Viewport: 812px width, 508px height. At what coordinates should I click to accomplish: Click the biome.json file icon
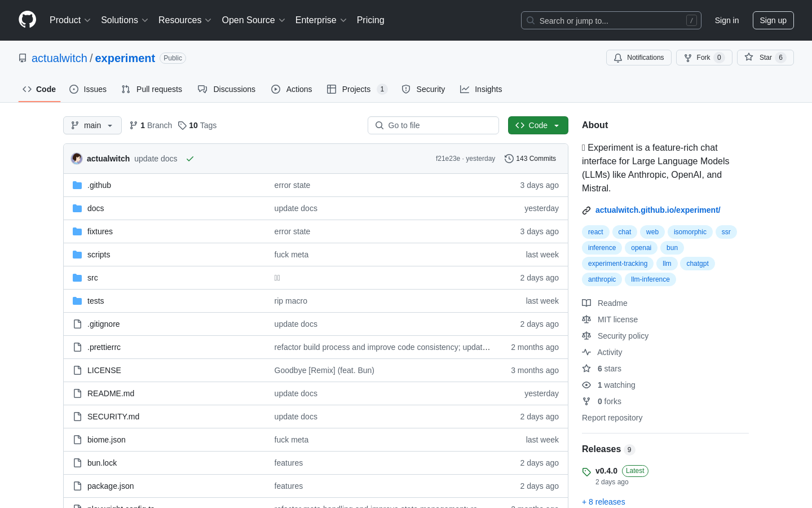[x=77, y=440]
